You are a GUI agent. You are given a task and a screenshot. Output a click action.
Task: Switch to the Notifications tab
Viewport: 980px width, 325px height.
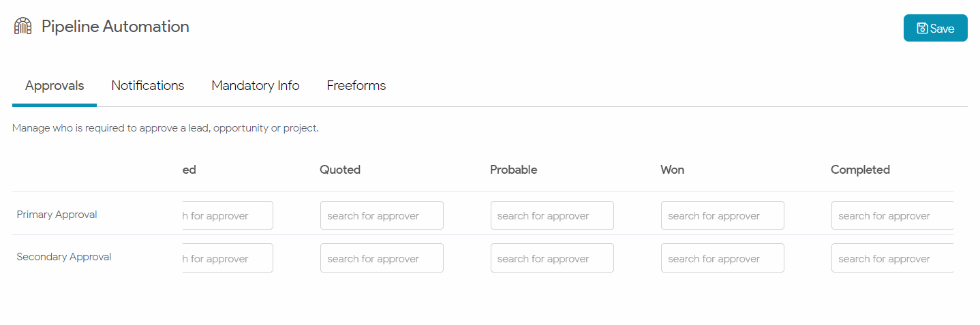point(148,86)
